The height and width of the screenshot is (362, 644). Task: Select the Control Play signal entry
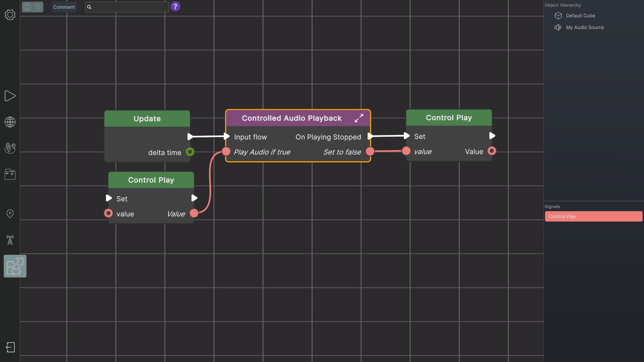pyautogui.click(x=594, y=217)
